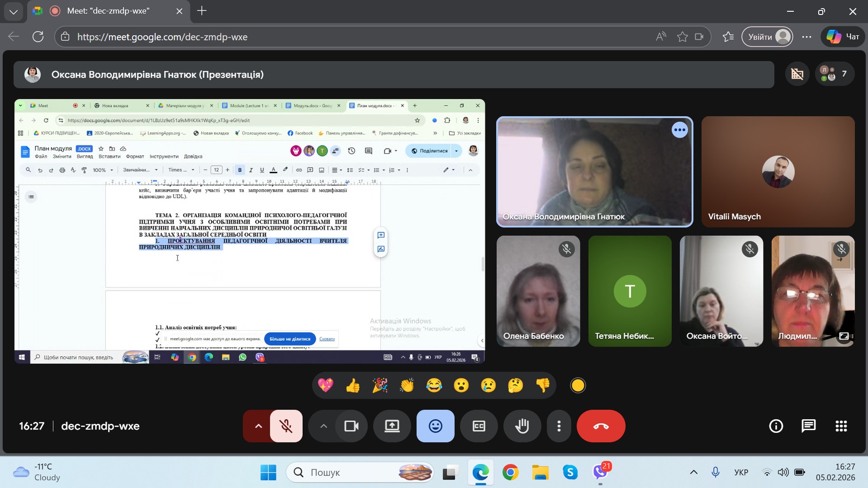Choose the yellow reaction skin tone swatch
This screenshot has height=488, width=868.
(x=578, y=385)
